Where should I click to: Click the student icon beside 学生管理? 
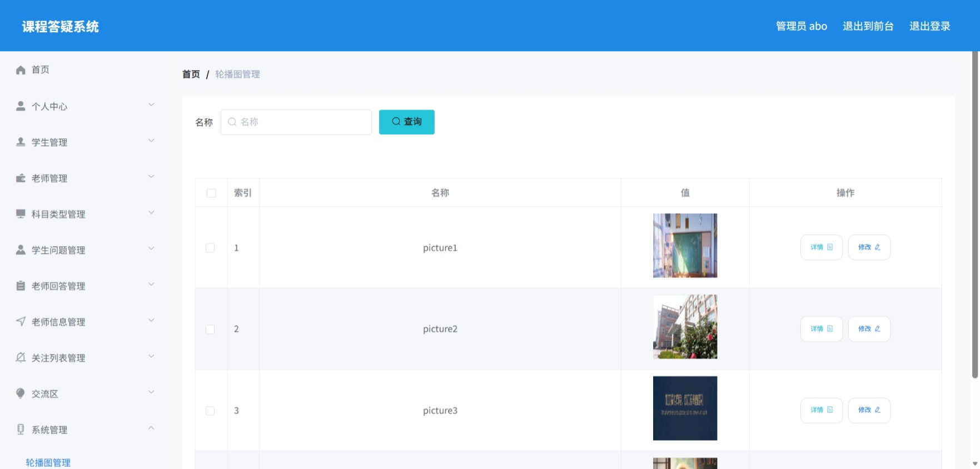click(21, 142)
